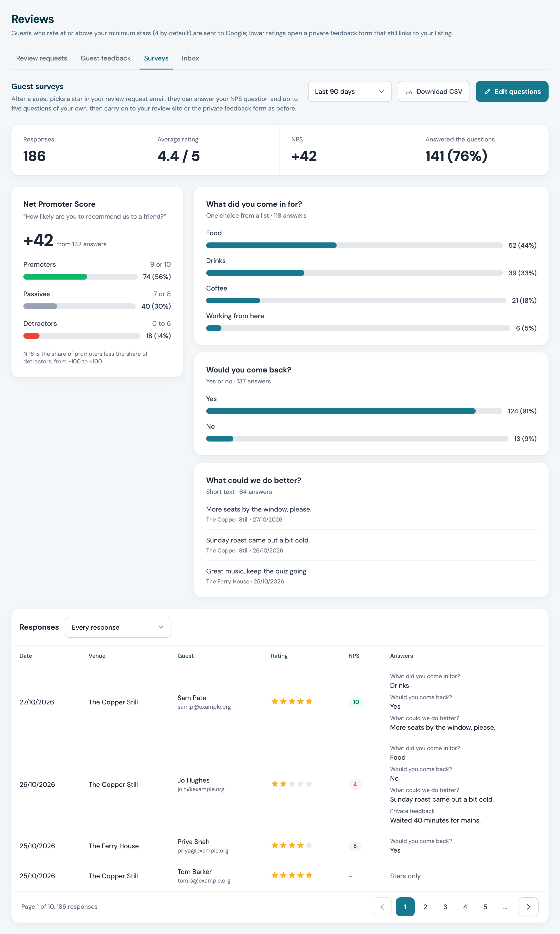The image size is (560, 934).
Task: Select the Surveys tab
Action: pos(156,58)
